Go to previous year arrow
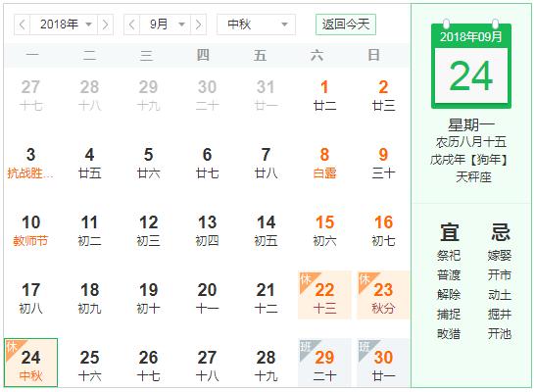The width and height of the screenshot is (535, 392). coord(23,24)
